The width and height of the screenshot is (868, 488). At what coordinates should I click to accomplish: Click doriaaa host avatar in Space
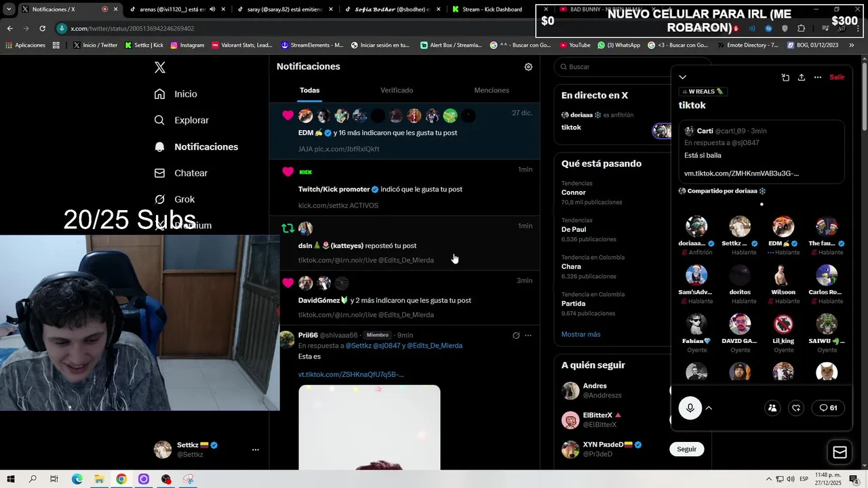click(x=696, y=226)
